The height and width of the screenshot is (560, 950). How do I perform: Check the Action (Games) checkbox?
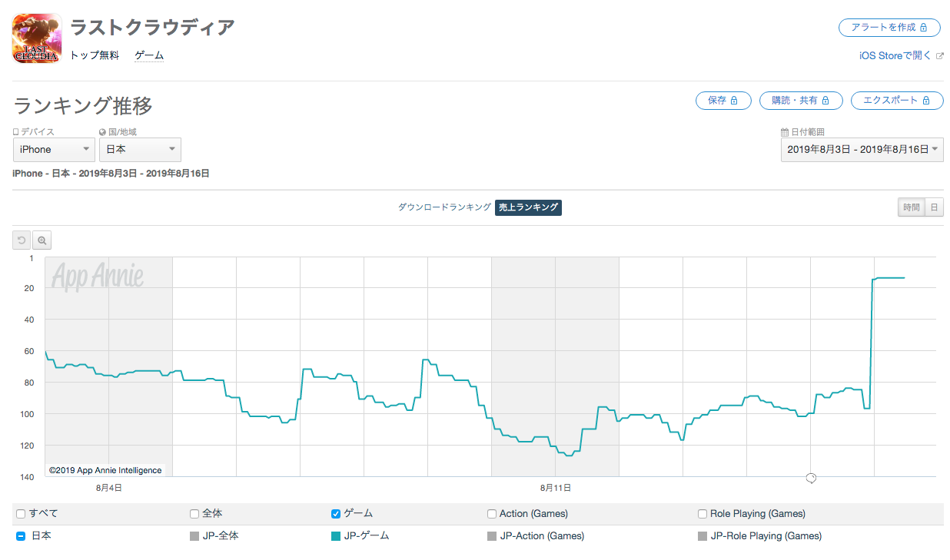(x=492, y=514)
